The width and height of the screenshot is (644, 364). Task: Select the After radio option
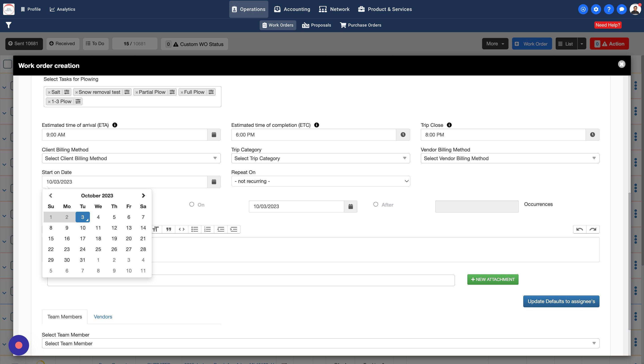(x=375, y=204)
